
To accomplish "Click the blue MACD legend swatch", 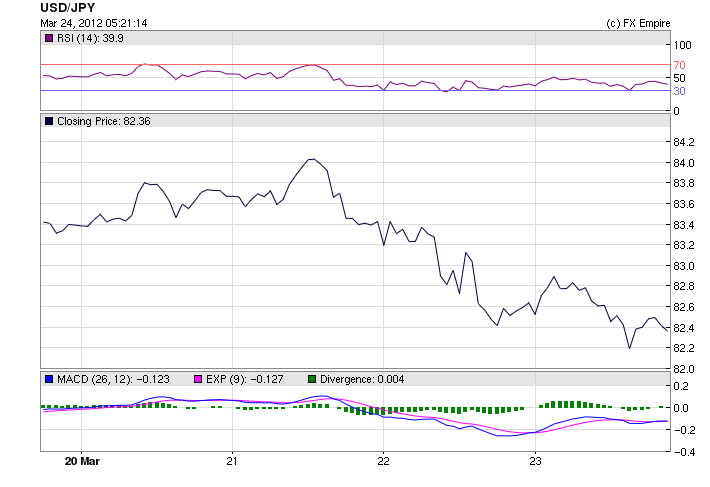I will 48,379.
